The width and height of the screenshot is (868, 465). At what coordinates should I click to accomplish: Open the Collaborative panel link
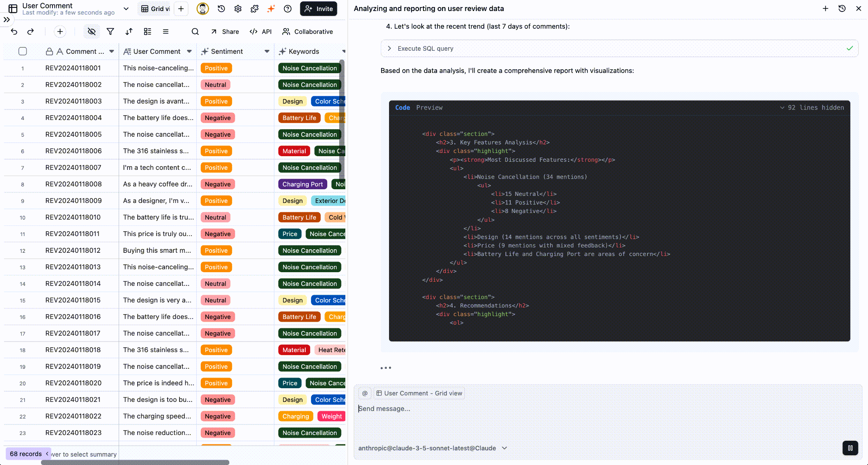pos(307,31)
